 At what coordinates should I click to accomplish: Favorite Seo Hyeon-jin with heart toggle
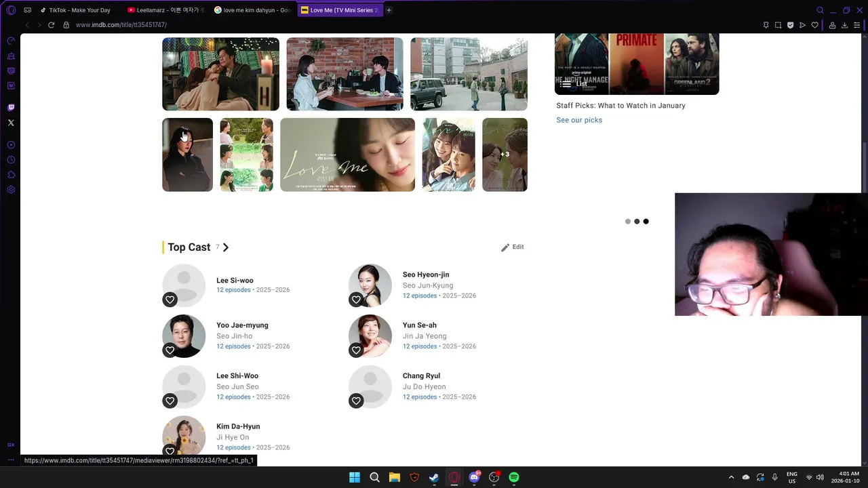click(356, 300)
